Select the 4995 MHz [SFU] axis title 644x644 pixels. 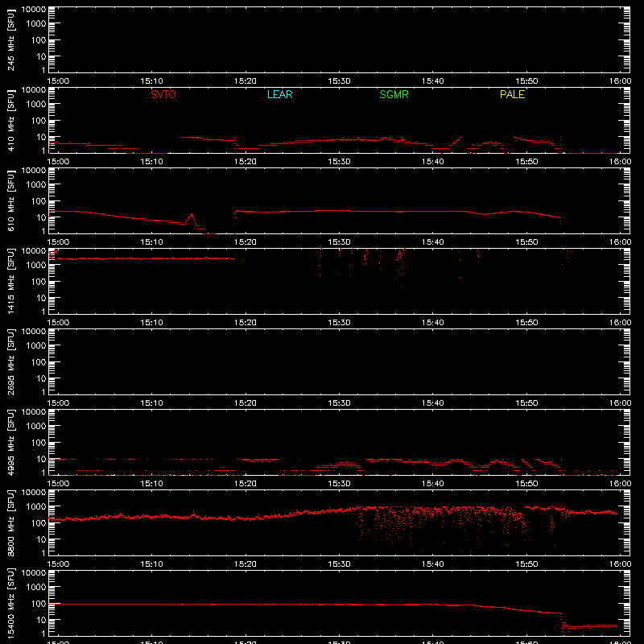(x=10, y=442)
